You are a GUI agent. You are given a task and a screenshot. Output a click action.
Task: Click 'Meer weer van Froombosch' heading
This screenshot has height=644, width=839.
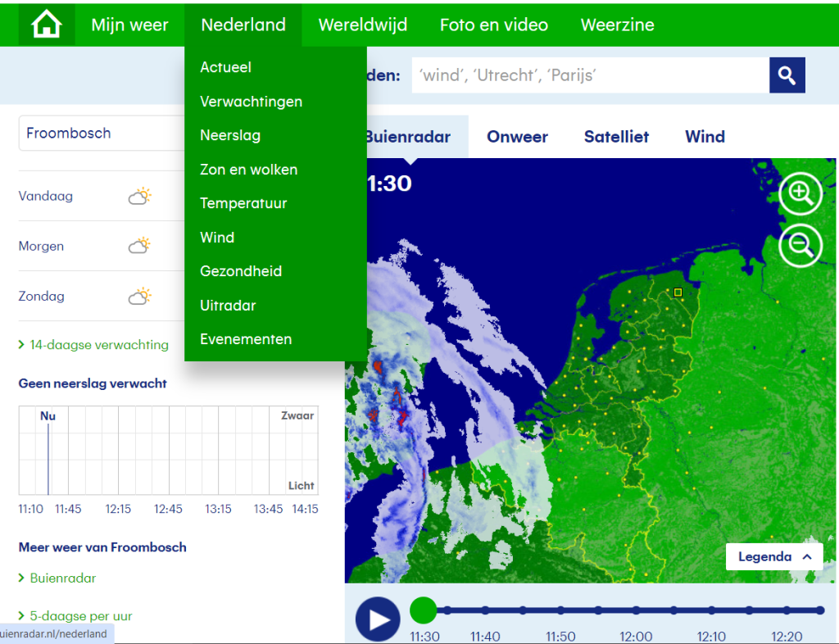tap(102, 547)
